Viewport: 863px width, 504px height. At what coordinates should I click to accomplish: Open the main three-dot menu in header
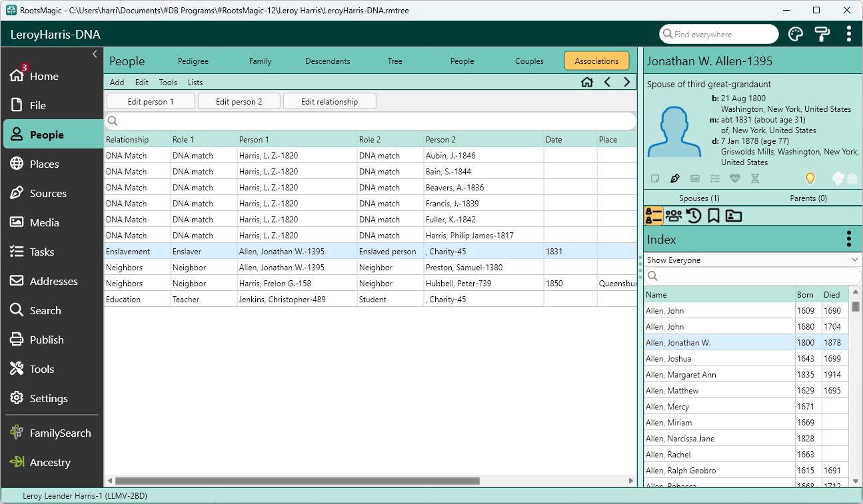pos(848,35)
